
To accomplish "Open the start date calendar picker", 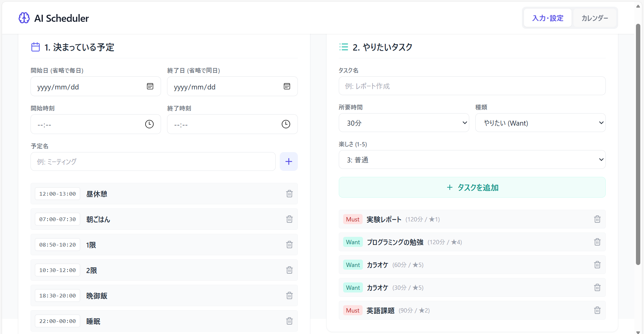I will point(150,86).
